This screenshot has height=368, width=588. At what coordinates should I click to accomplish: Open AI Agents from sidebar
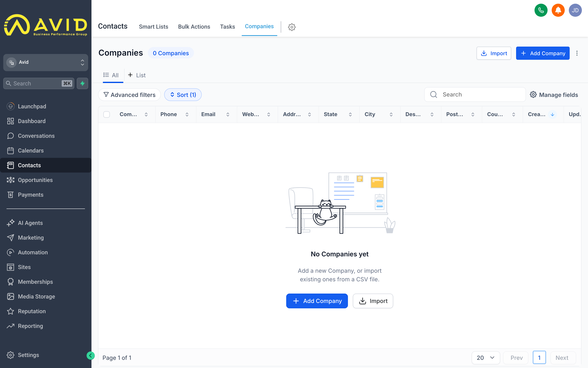point(46,223)
